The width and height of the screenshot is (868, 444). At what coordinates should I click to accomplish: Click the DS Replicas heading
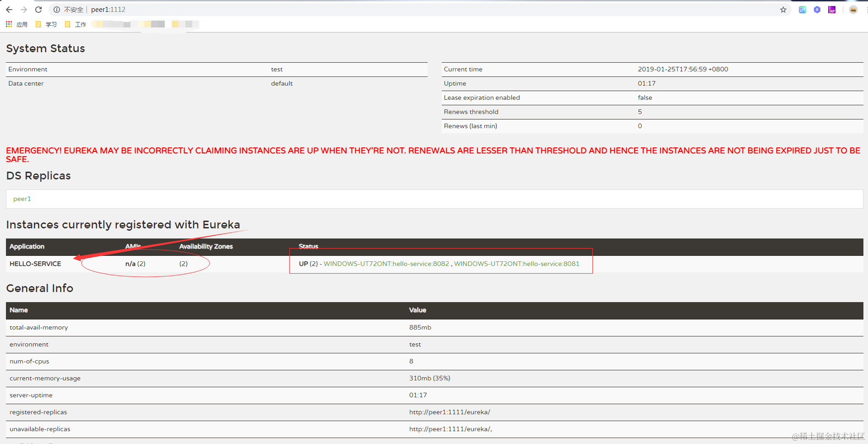38,176
